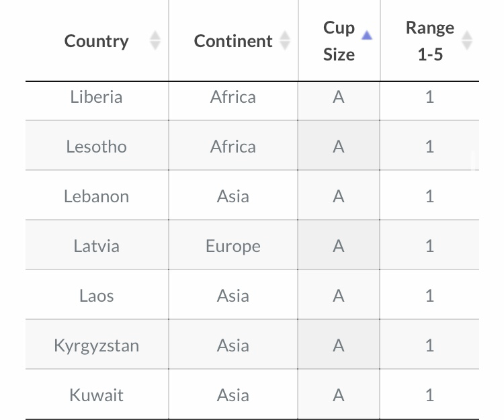Click the Range 1-5 header text
Viewport: 504px width, 420px height.
(x=430, y=41)
